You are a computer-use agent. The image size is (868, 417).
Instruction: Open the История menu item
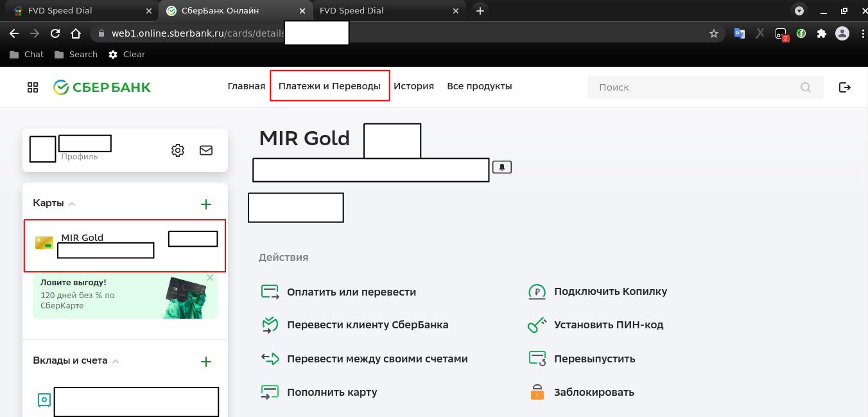(414, 85)
